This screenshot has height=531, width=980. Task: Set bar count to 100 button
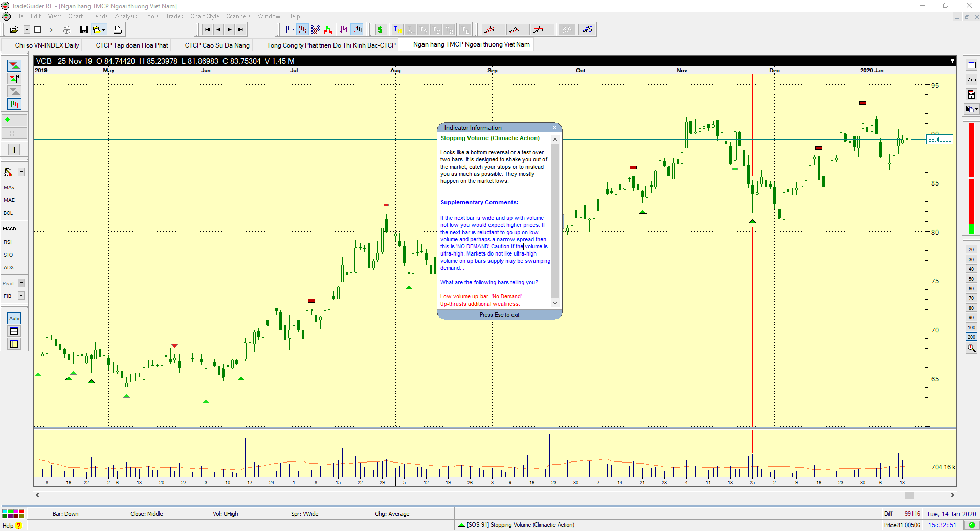pyautogui.click(x=971, y=328)
